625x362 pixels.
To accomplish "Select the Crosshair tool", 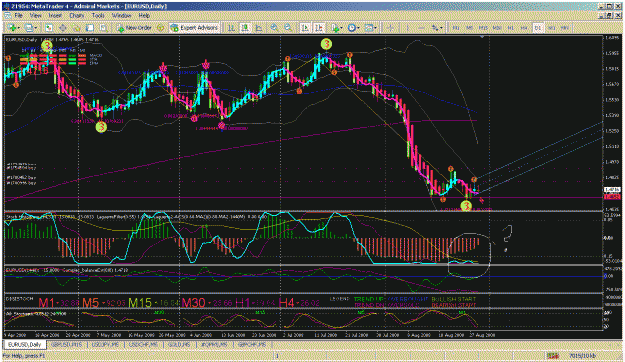I will 391,28.
